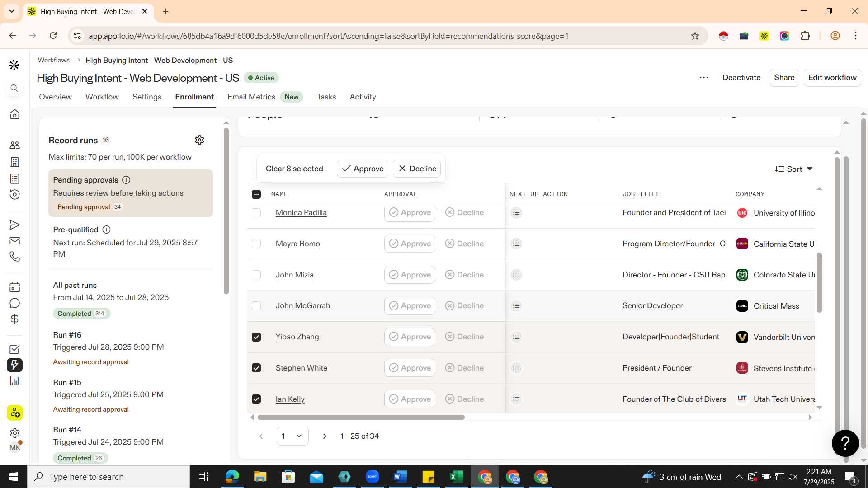Open Analytics bar chart icon in sidebar
Image resolution: width=868 pixels, height=488 pixels.
click(x=14, y=381)
